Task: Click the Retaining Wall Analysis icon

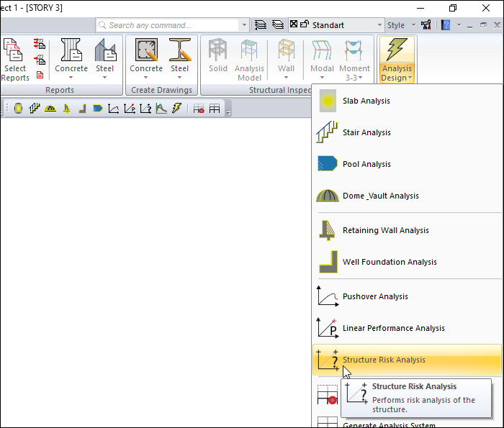Action: (x=328, y=230)
